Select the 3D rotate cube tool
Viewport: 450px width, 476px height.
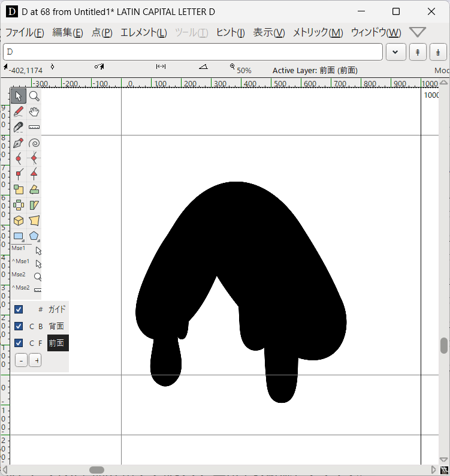click(x=19, y=221)
